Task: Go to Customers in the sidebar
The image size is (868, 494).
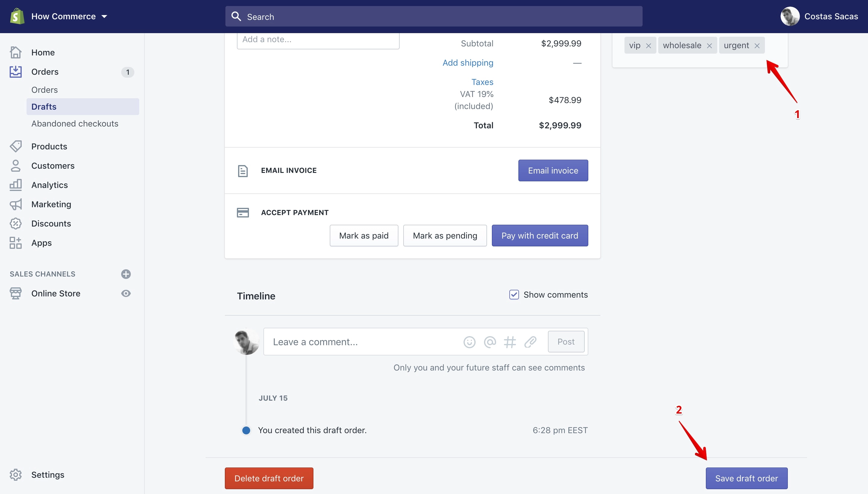Action: pos(53,166)
